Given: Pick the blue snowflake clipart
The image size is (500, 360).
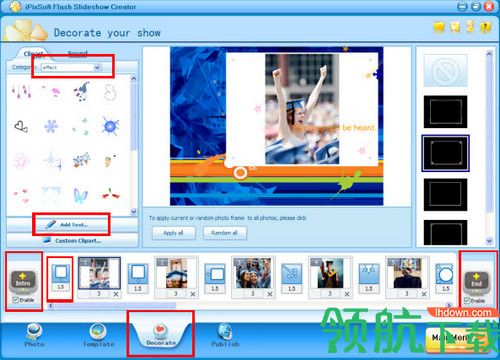Looking at the screenshot, I should pos(51,126).
